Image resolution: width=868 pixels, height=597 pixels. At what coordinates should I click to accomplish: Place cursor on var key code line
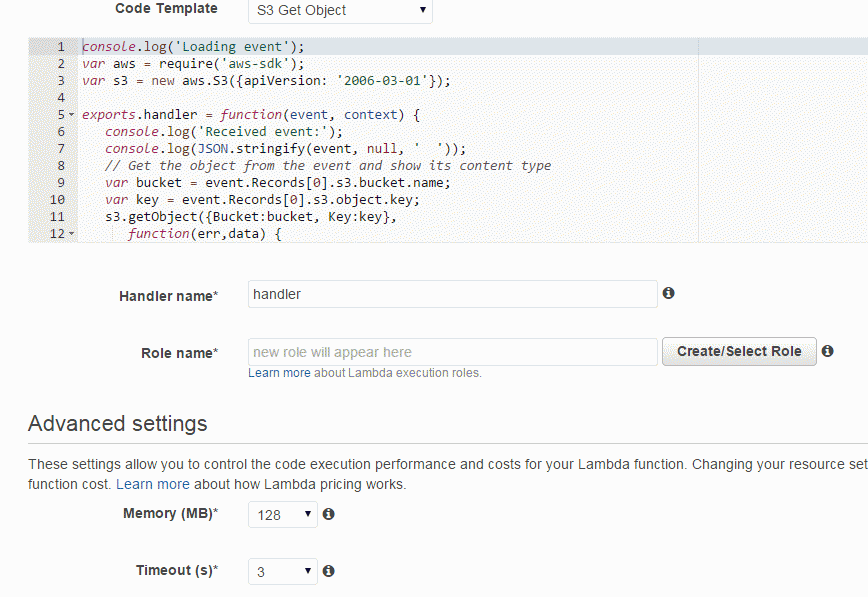coord(262,199)
